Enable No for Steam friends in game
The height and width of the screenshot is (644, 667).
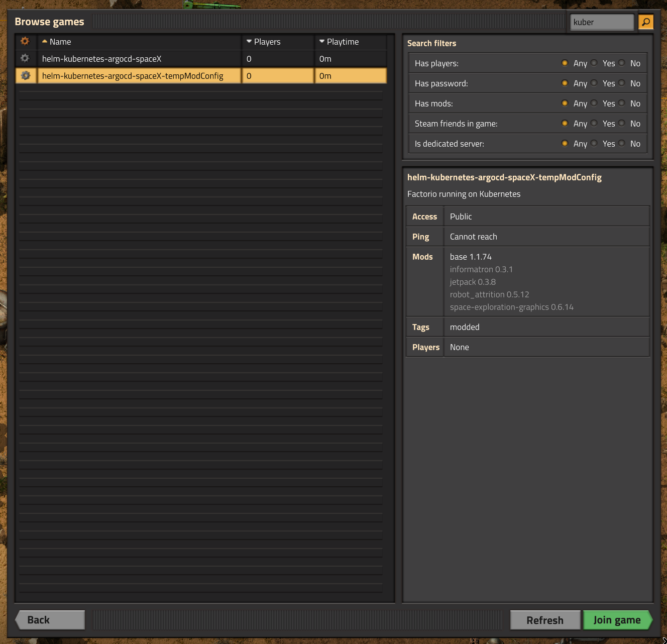[x=622, y=123]
